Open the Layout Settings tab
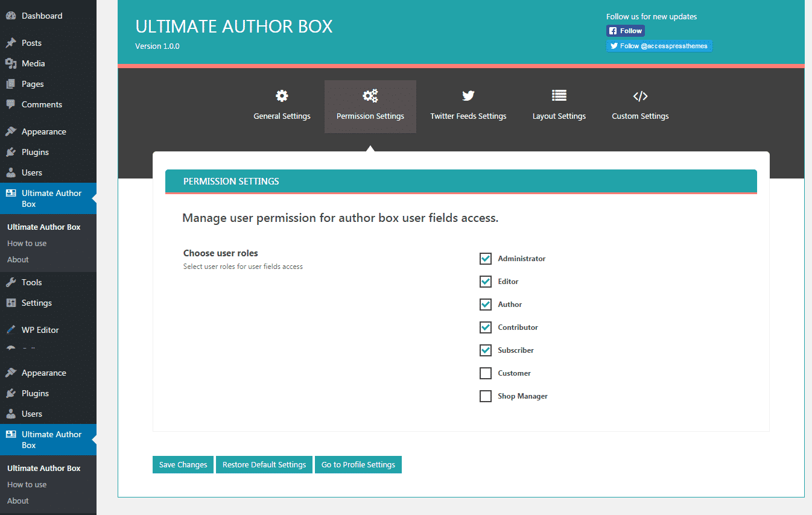The width and height of the screenshot is (812, 515). coord(559,107)
